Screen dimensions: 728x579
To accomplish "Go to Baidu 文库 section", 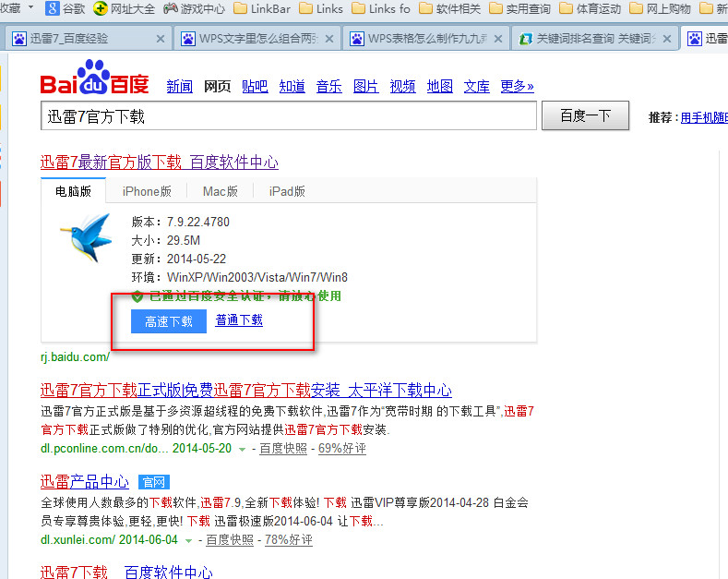I will click(x=476, y=86).
